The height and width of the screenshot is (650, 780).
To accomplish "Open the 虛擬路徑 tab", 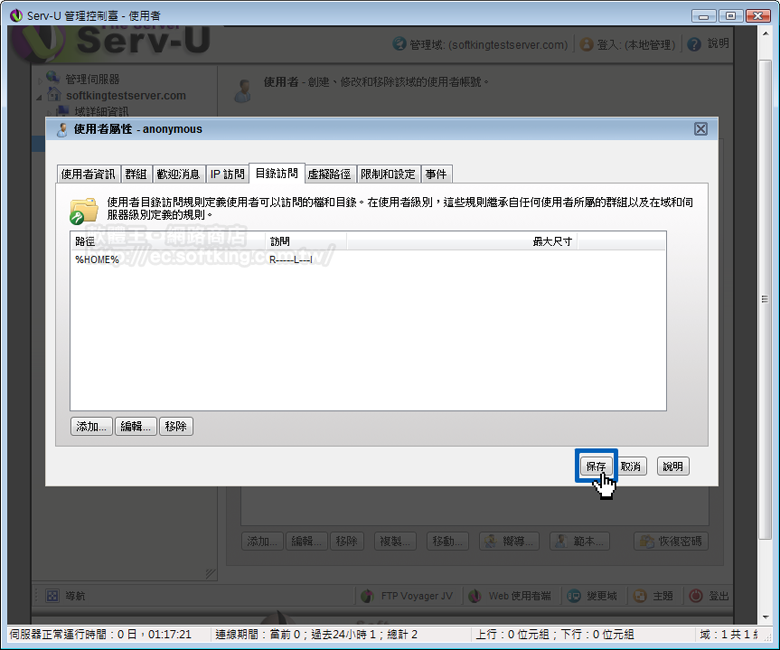I will 329,174.
